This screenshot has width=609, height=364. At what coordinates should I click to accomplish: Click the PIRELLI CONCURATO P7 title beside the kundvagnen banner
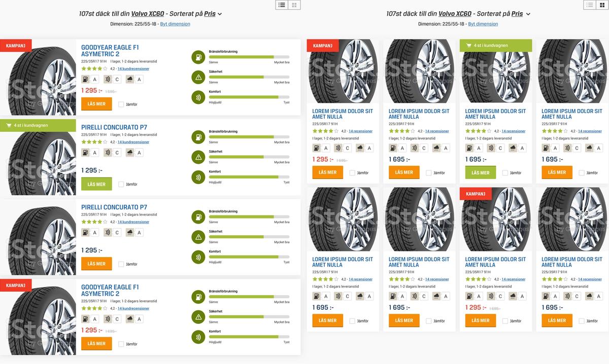pyautogui.click(x=114, y=128)
